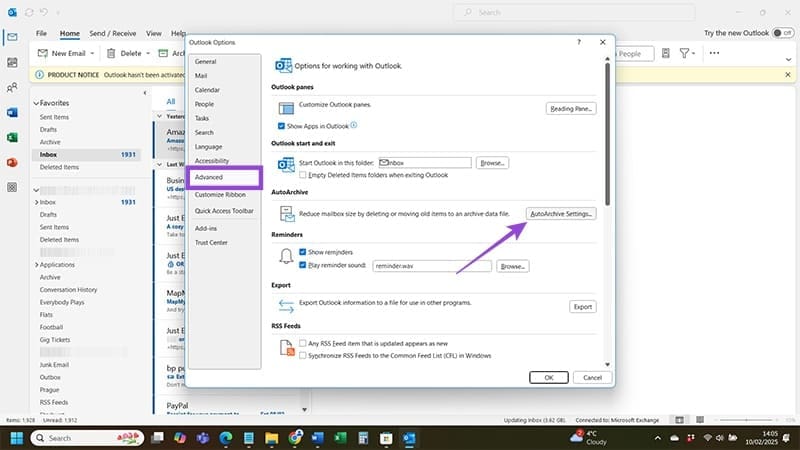Screen dimensions: 800x450
Task: Switch on Try the new Outlook toggle
Action: click(x=781, y=33)
